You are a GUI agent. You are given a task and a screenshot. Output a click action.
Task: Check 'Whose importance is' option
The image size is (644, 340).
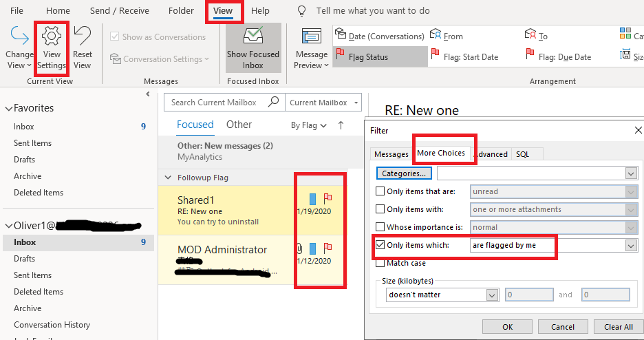(380, 226)
